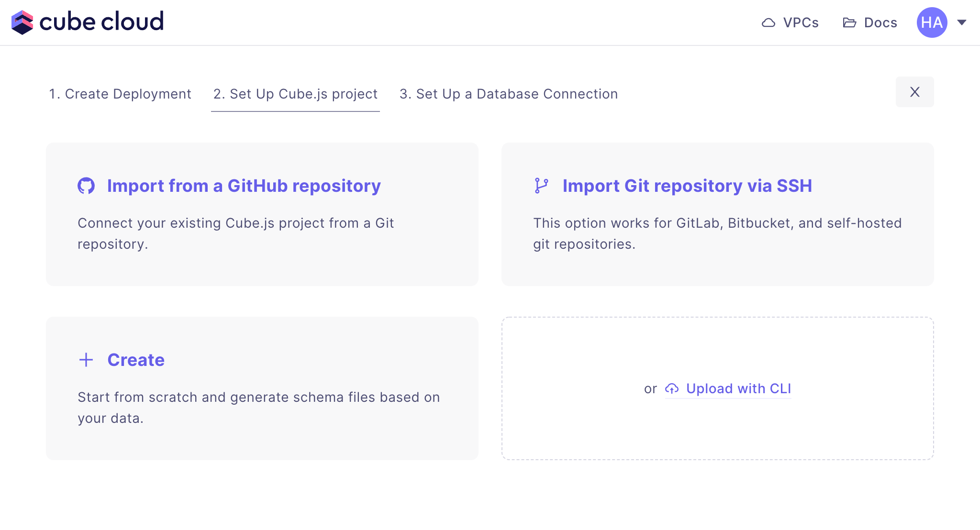Click the Cube Cloud logo icon
The image size is (980, 530).
(x=22, y=22)
